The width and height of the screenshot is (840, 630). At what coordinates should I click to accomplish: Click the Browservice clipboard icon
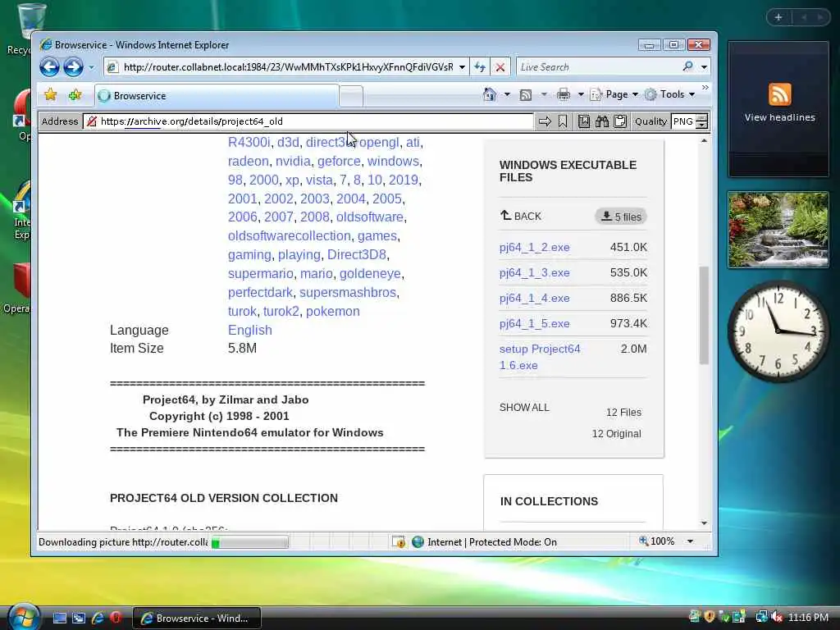tap(620, 121)
